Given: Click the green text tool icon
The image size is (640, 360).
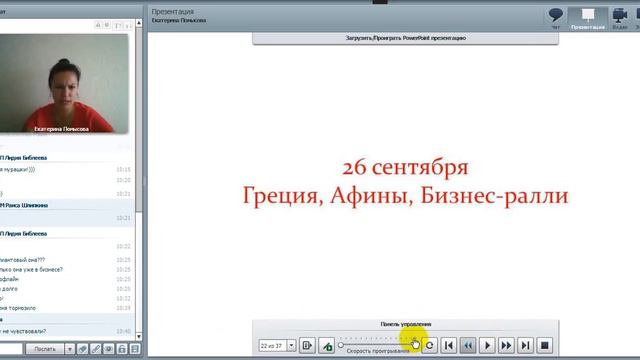Looking at the screenshot, I should (327, 345).
